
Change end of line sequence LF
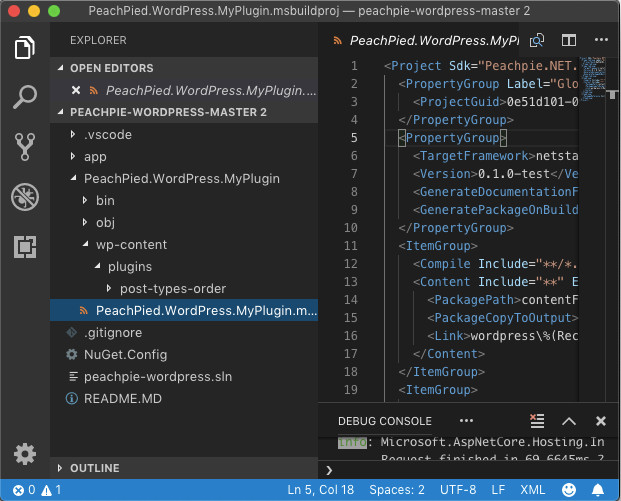coord(498,490)
